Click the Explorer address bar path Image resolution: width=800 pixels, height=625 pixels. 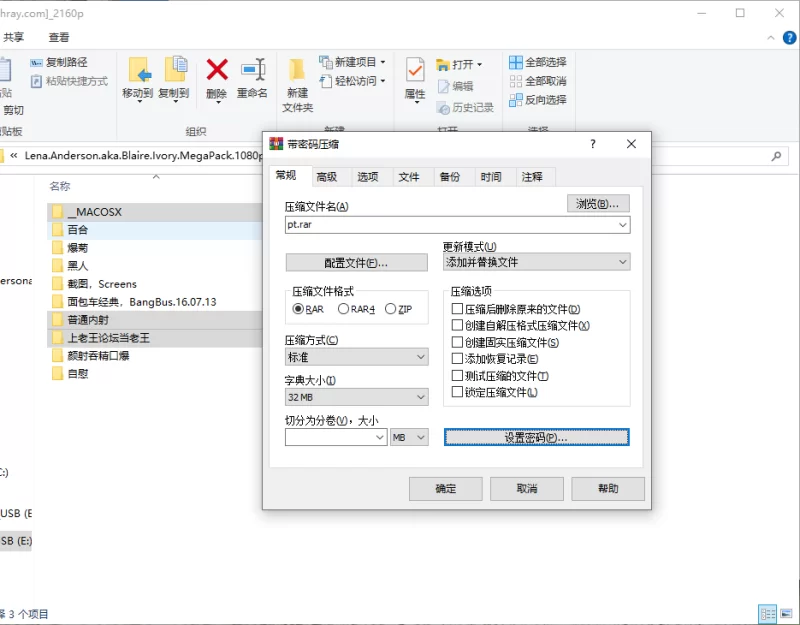tap(143, 156)
